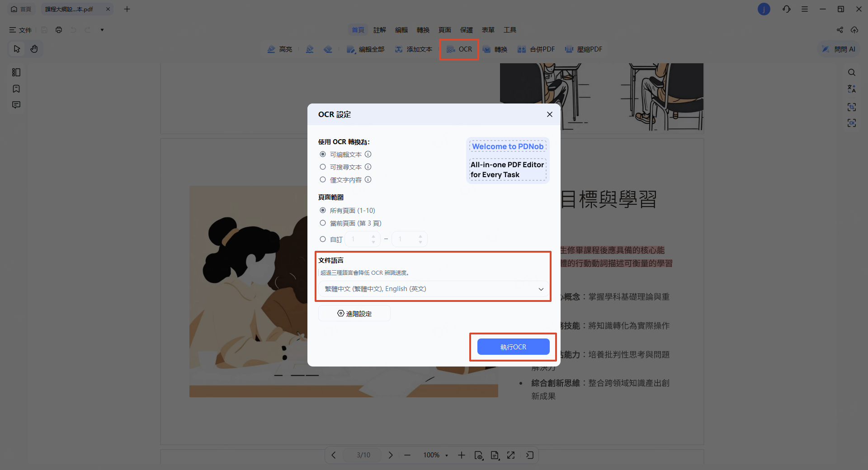
Task: Click the translate icon on right sidebar
Action: [852, 89]
